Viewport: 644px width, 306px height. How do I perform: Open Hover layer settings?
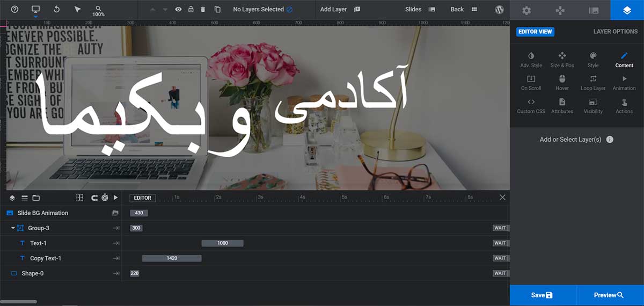tap(562, 83)
